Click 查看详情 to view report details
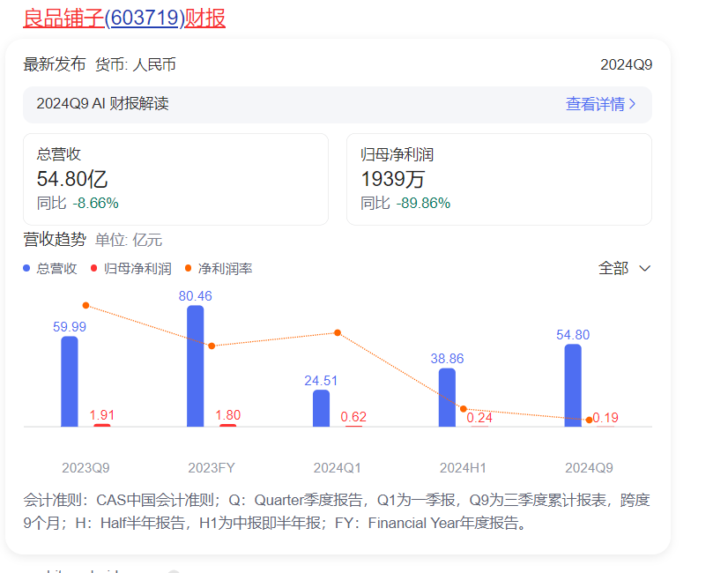The width and height of the screenshot is (728, 573). [600, 104]
